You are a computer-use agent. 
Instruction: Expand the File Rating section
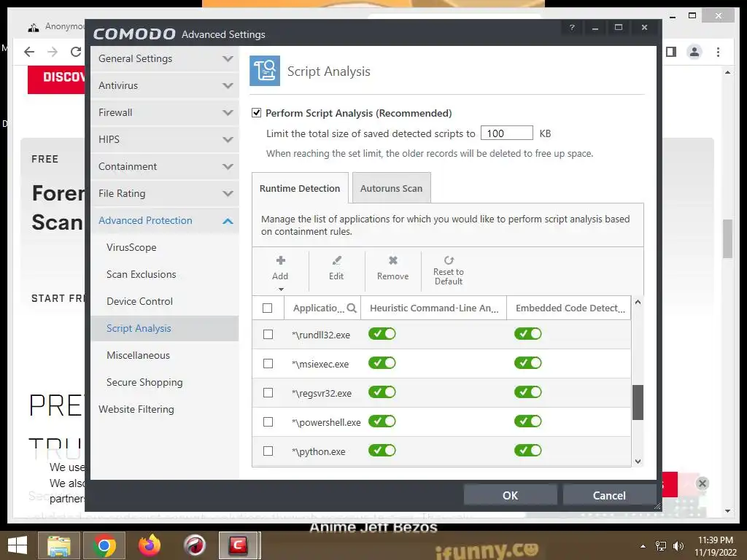pos(165,193)
